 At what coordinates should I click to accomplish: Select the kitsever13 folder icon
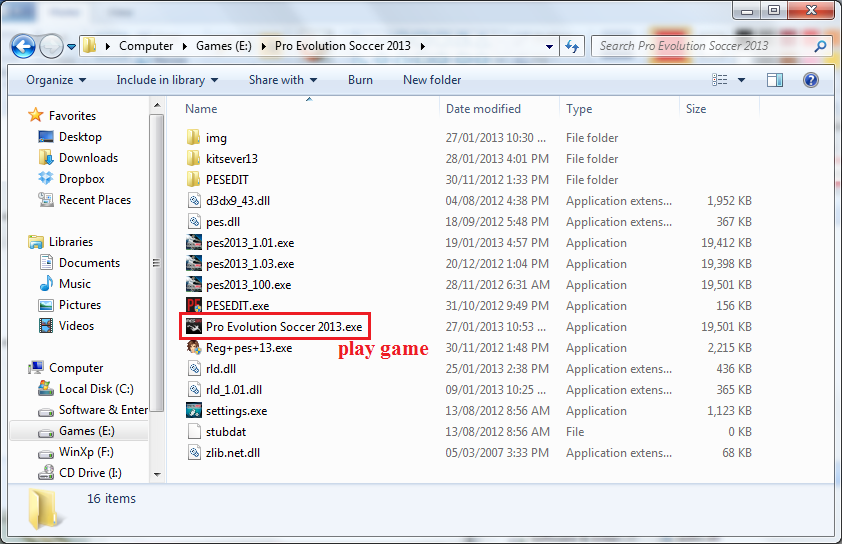193,158
